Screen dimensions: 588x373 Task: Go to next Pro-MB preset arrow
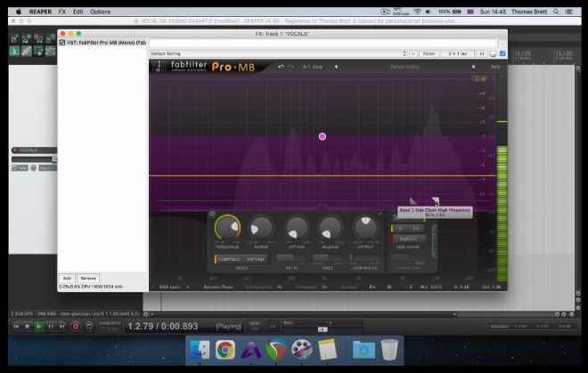474,67
